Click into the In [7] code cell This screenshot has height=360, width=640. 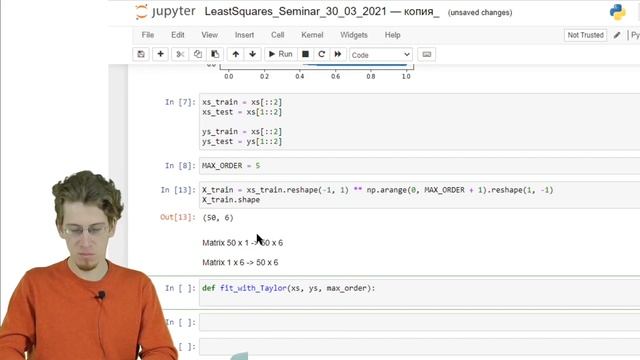click(x=420, y=122)
